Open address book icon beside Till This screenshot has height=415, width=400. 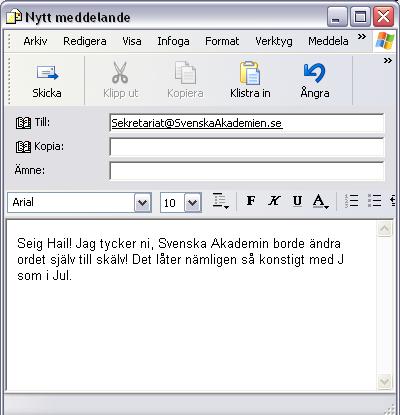(x=23, y=123)
